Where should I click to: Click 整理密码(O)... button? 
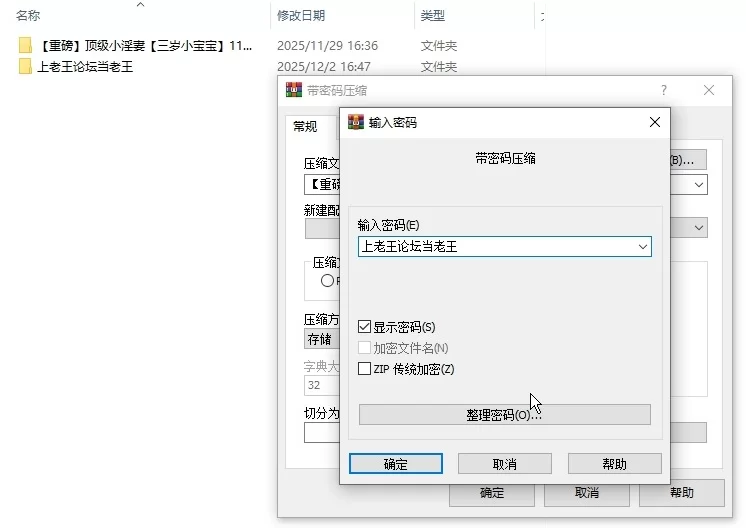(x=505, y=415)
